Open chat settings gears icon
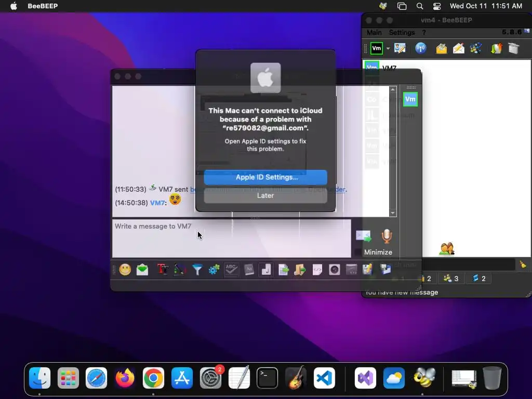Image resolution: width=532 pixels, height=399 pixels. [214, 270]
